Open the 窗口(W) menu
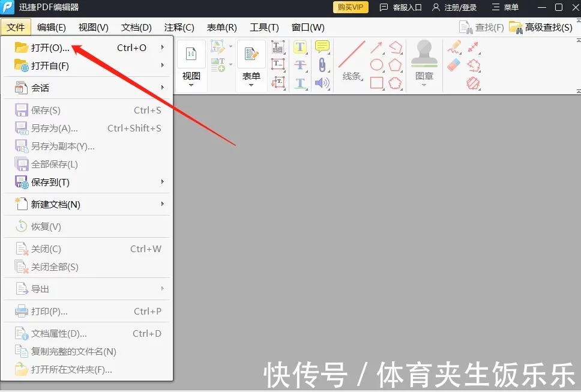Image resolution: width=581 pixels, height=392 pixels. coord(308,28)
